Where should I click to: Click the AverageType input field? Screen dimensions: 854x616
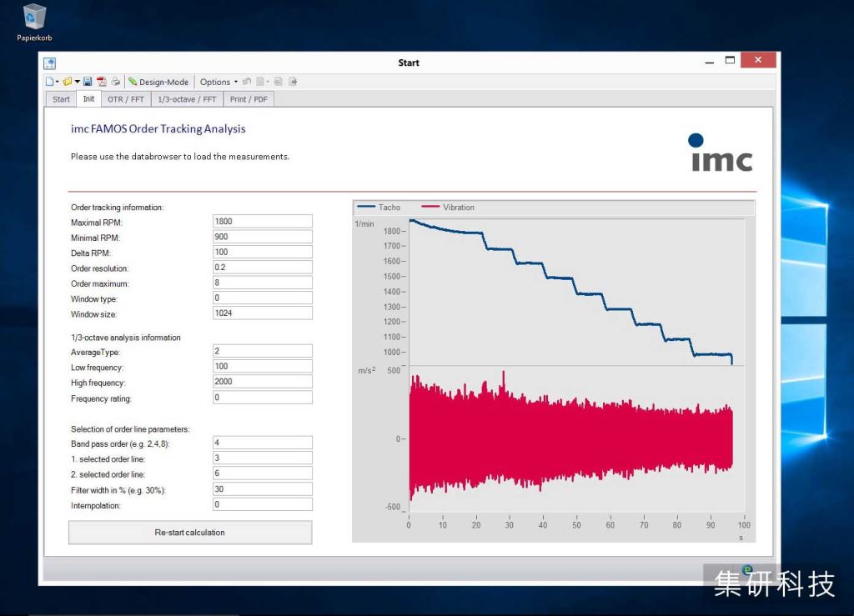pyautogui.click(x=262, y=351)
